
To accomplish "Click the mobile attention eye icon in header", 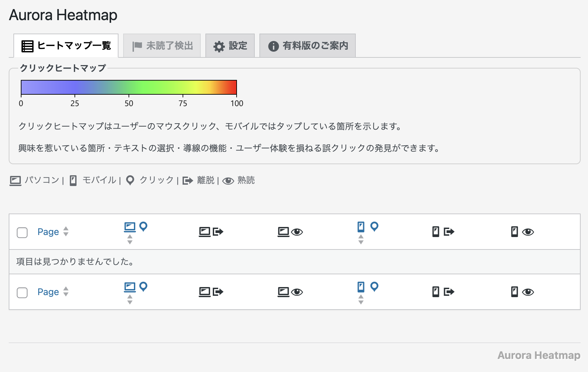I will point(522,232).
